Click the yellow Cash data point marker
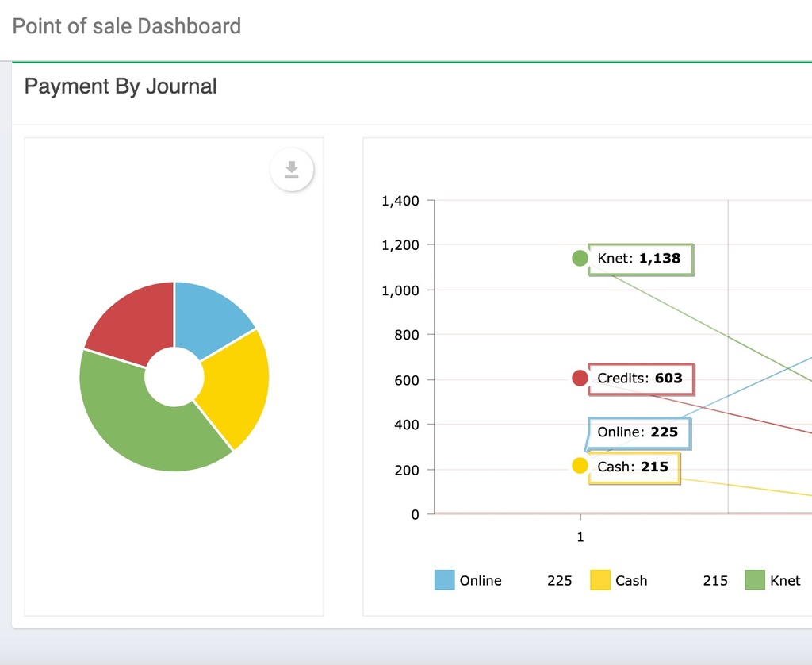Image resolution: width=812 pixels, height=665 pixels. point(580,466)
